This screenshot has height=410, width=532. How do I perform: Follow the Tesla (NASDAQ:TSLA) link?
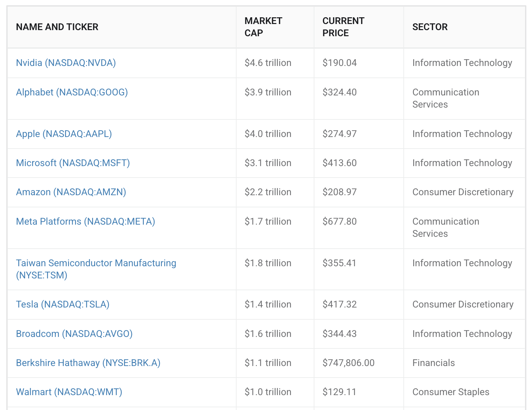[63, 304]
